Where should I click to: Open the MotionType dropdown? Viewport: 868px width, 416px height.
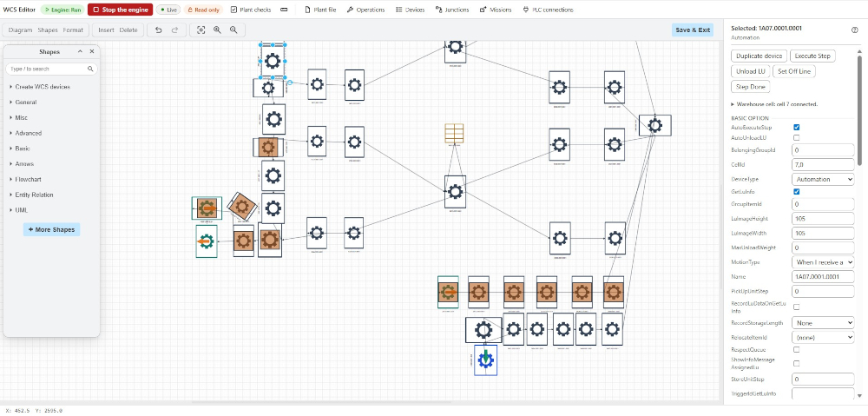tap(823, 261)
